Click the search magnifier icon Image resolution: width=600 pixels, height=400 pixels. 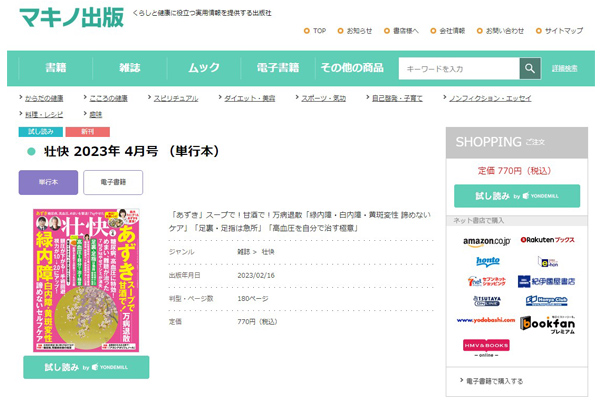530,68
